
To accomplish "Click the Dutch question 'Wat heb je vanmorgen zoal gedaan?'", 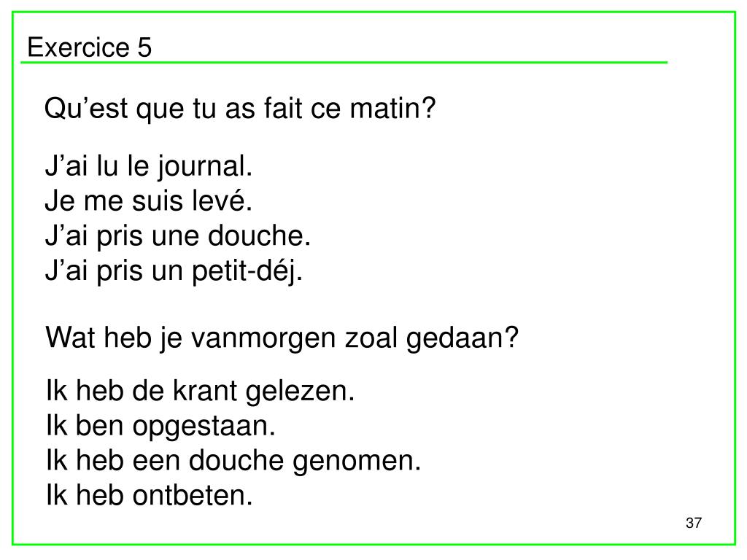I will point(282,338).
